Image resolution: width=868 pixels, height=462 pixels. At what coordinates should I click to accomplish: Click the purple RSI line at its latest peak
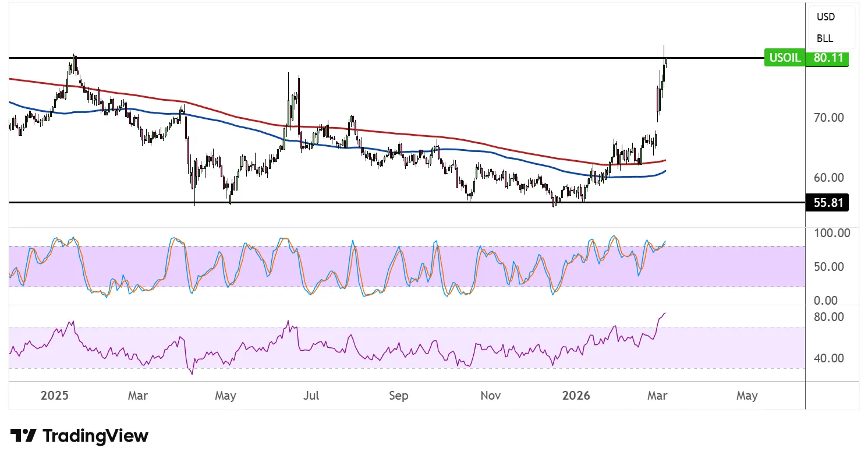(x=664, y=313)
